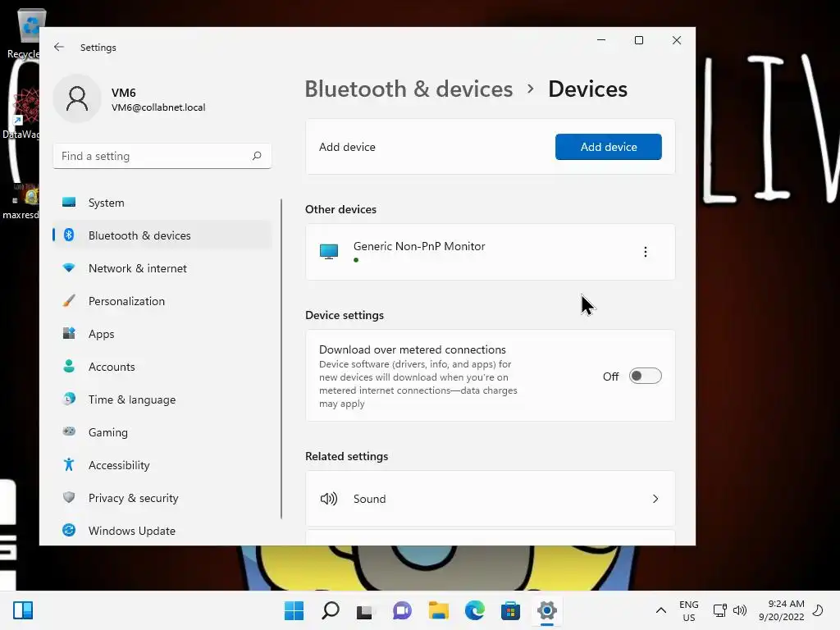Click the search magnifier in Find a setting
The width and height of the screenshot is (840, 630).
tap(257, 156)
